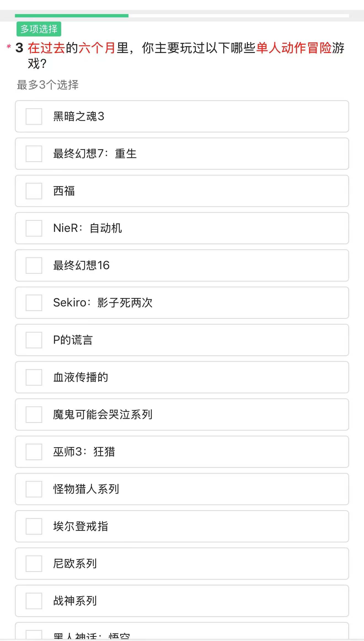Tick the partially visible 黑神话：悟空 checkbox

(34, 635)
